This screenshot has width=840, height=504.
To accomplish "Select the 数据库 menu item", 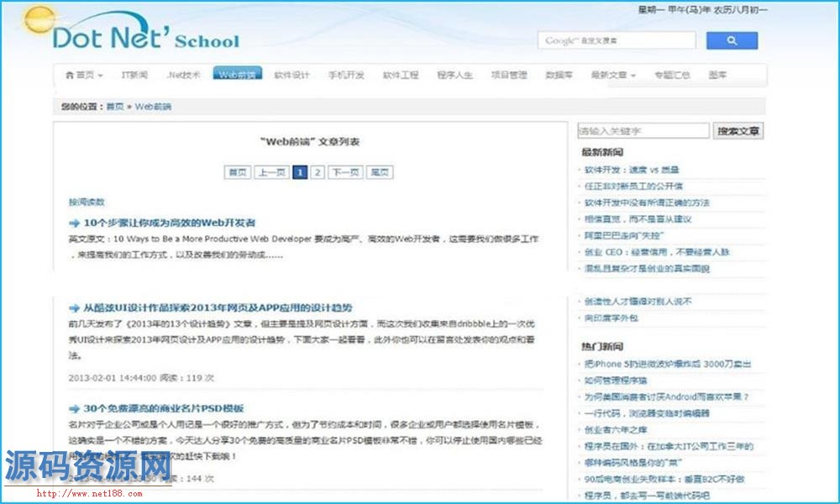I will [559, 76].
